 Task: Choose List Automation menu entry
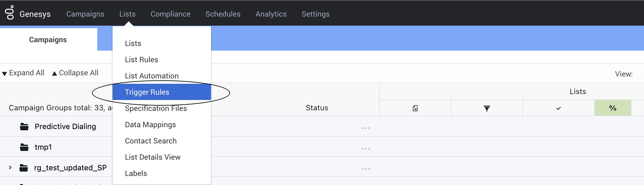[x=151, y=76]
